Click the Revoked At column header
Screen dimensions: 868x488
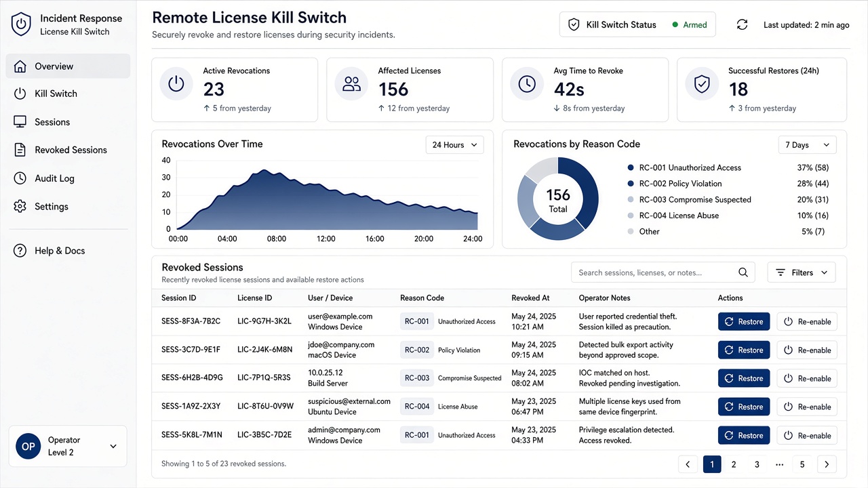coord(530,298)
